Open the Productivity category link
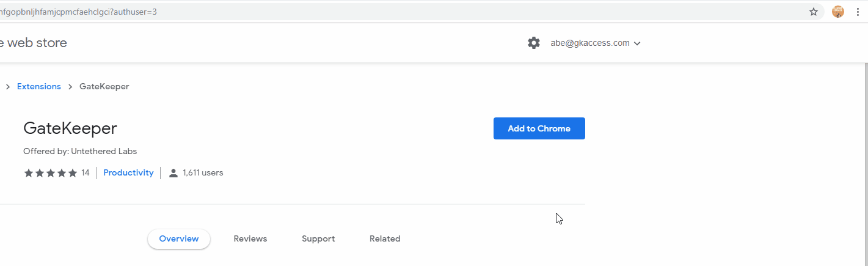The width and height of the screenshot is (868, 266). point(128,173)
